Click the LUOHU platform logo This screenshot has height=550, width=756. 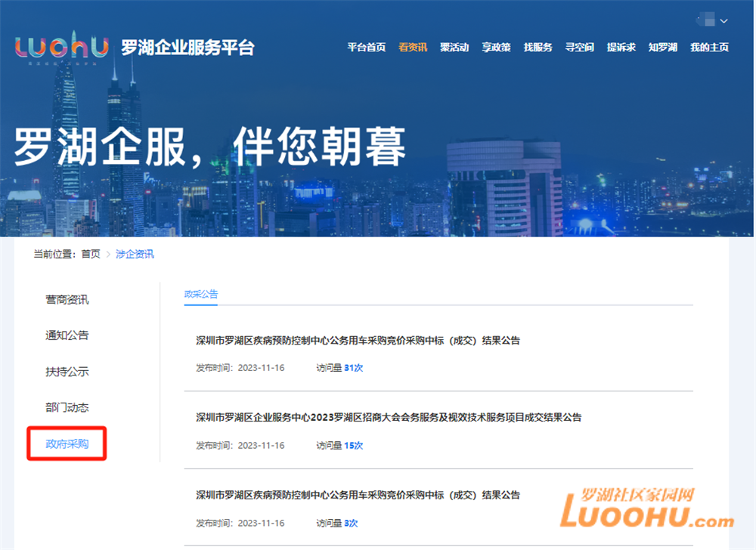(62, 47)
